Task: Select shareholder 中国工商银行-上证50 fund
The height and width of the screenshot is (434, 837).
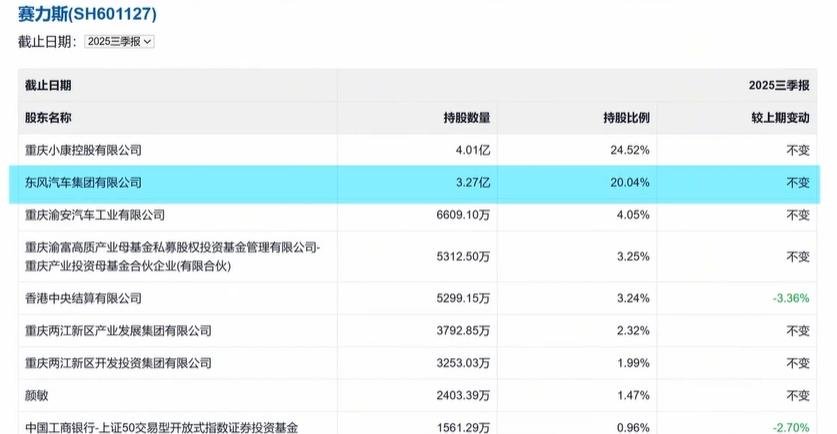Action: point(161,428)
